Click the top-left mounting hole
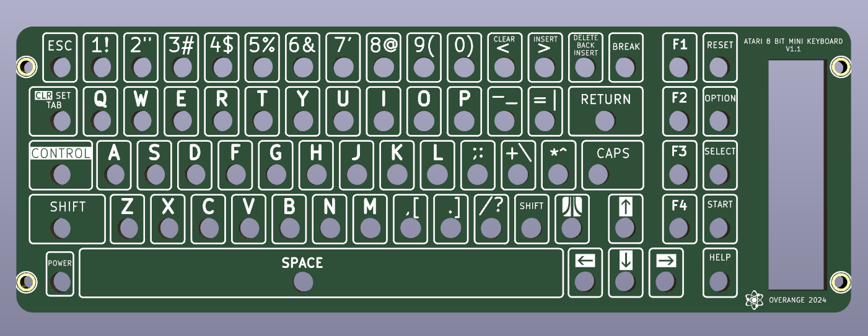Screen dimensions: 868x336 (x=26, y=66)
